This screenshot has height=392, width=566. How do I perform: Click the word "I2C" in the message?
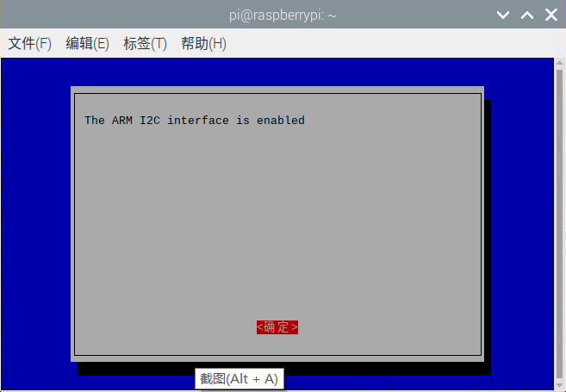[150, 121]
